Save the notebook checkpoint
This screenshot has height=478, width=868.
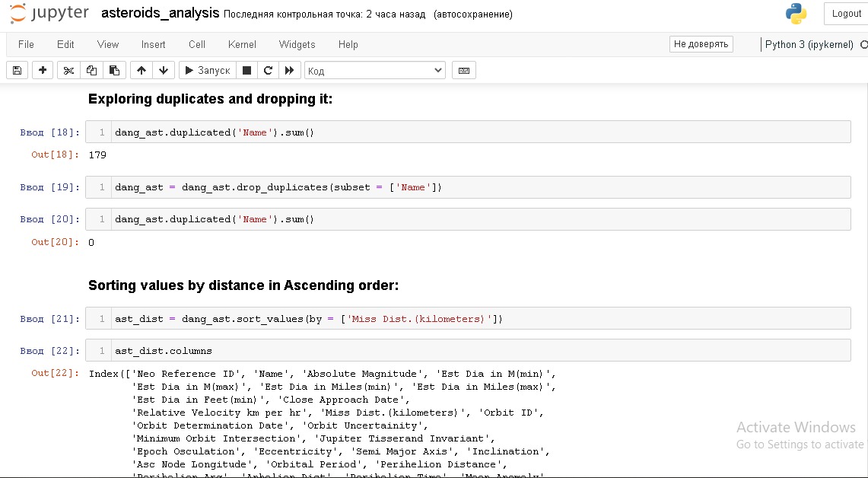(17, 70)
